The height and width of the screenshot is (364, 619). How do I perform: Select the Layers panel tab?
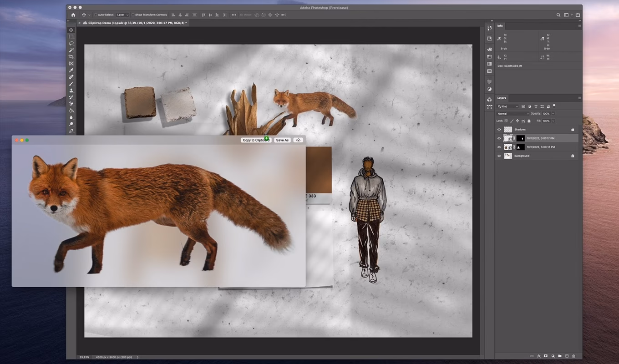(x=502, y=98)
